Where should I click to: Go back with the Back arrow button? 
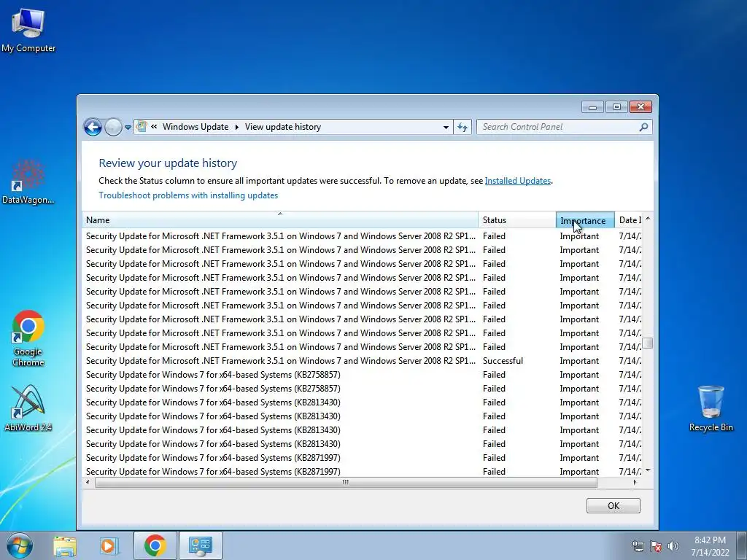93,127
